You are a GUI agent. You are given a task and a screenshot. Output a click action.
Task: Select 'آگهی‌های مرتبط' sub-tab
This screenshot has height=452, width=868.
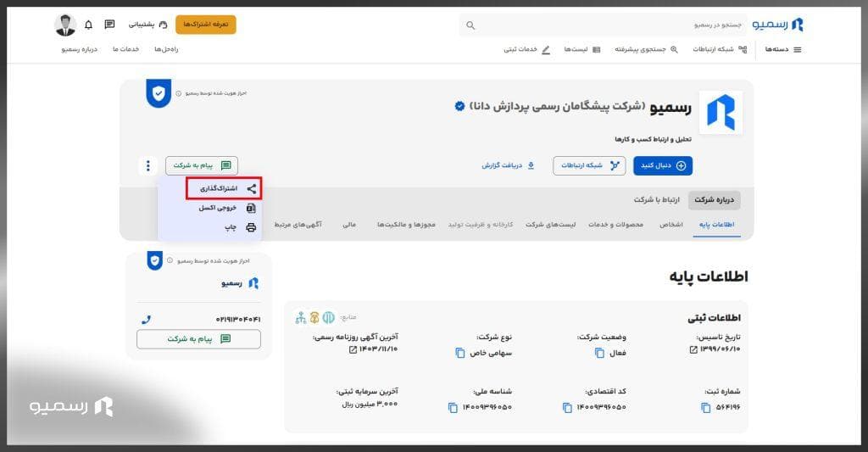298,225
